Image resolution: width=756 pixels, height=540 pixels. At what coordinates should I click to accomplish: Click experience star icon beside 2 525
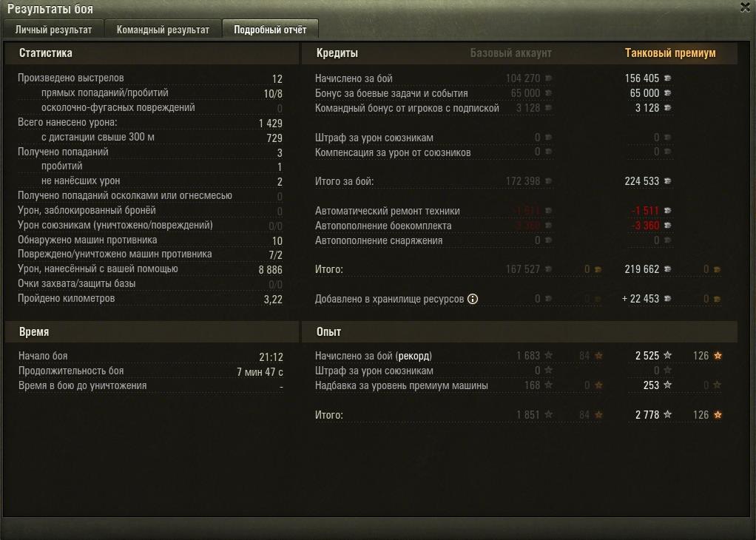click(668, 355)
